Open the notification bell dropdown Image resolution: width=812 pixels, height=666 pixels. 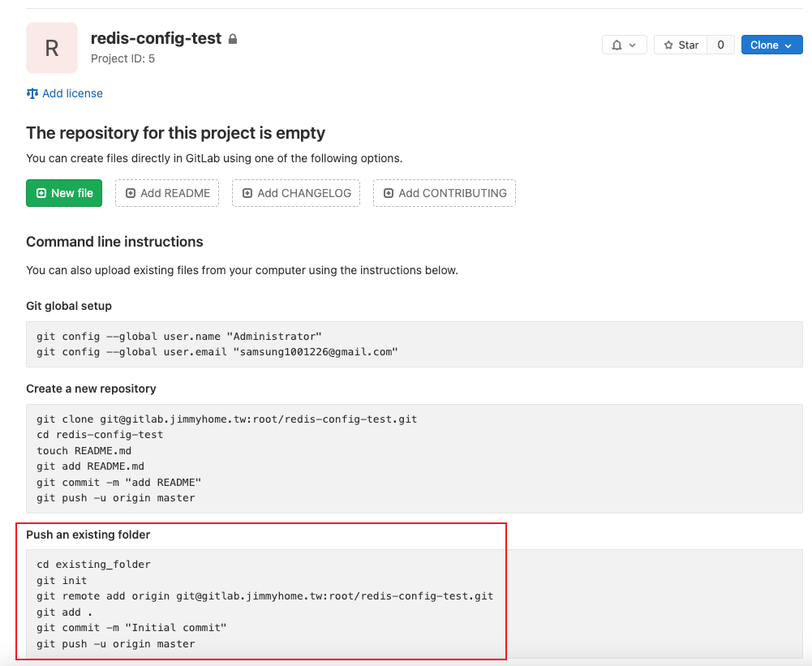pos(624,45)
